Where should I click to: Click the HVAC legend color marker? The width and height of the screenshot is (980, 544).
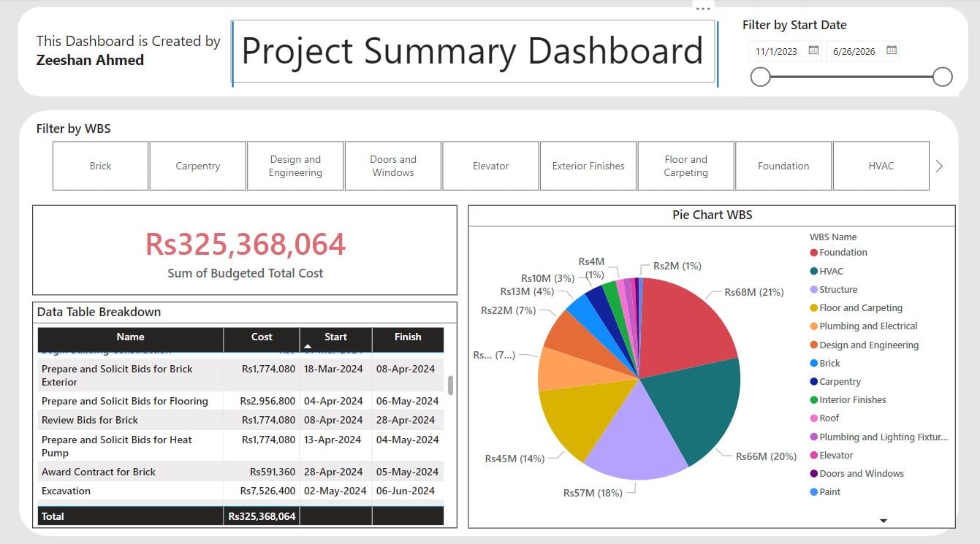(x=813, y=271)
